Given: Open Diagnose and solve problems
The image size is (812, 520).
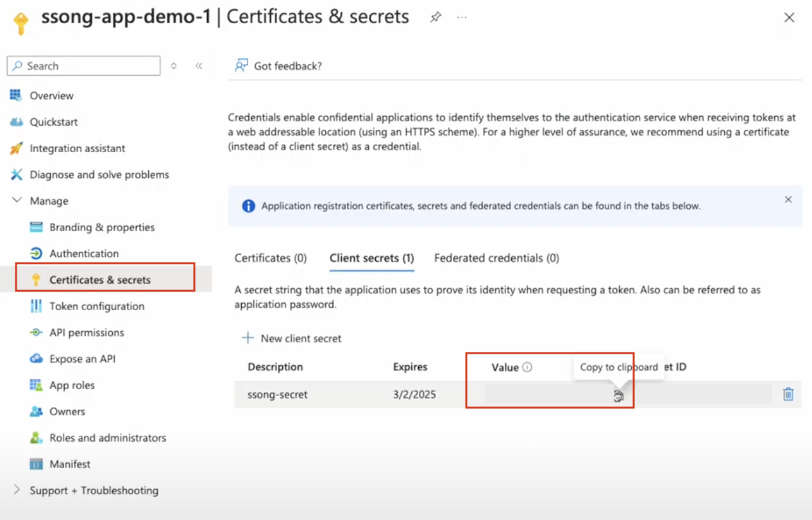Looking at the screenshot, I should pos(99,174).
